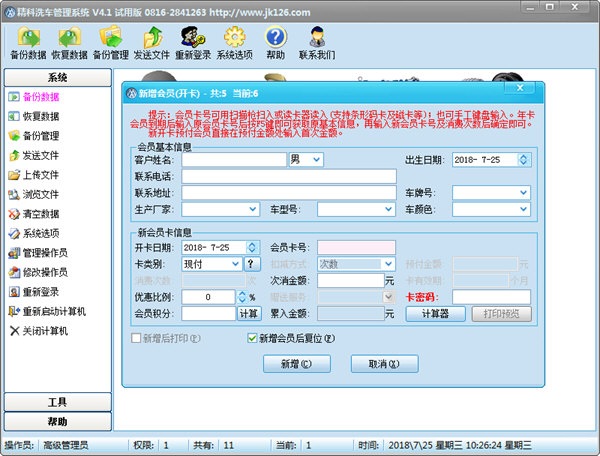The image size is (600, 456).
Task: Open 备份管理 from the toolbar
Action: pos(111,43)
